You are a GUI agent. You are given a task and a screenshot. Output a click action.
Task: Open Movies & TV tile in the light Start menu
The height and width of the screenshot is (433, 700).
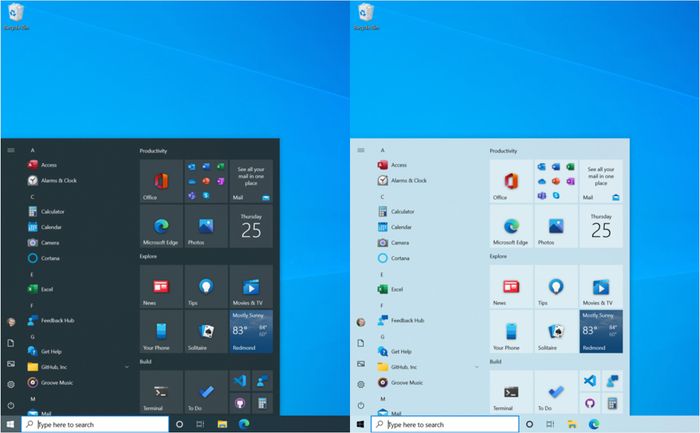pos(600,286)
